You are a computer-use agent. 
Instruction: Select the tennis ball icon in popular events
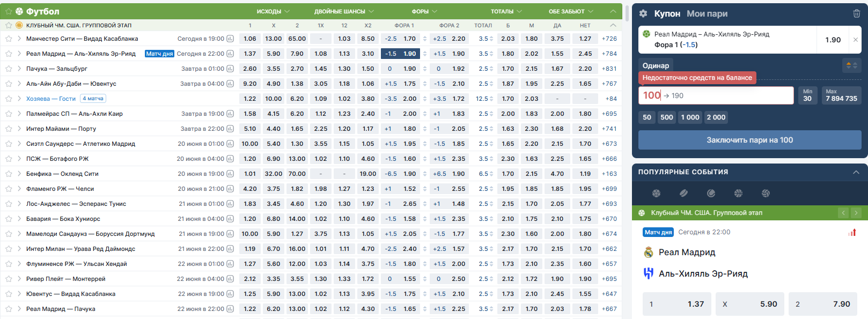(x=711, y=193)
